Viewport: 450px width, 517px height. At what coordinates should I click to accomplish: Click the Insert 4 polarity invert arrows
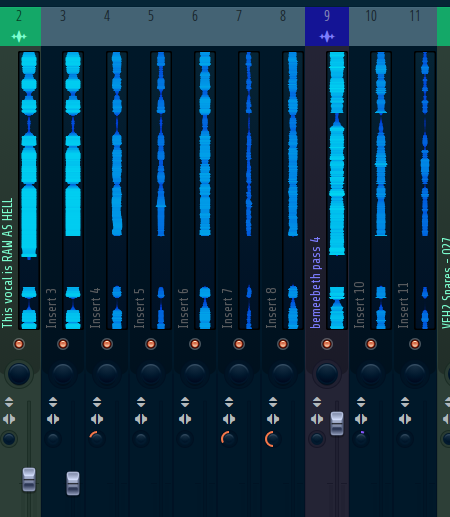[x=97, y=402]
